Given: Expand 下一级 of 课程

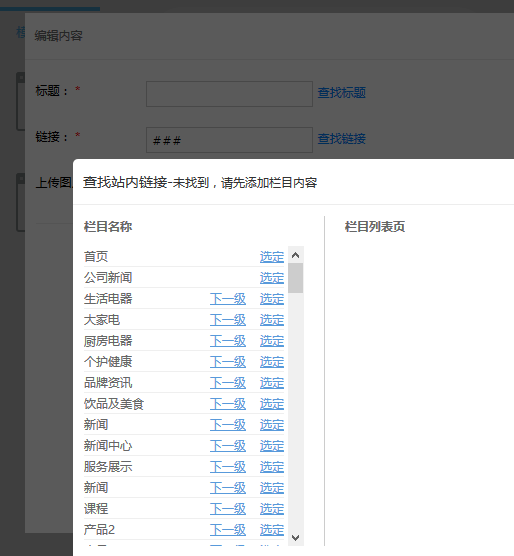Looking at the screenshot, I should point(228,509).
